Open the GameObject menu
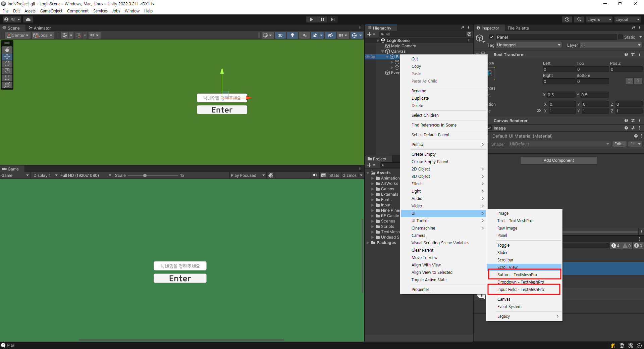The width and height of the screenshot is (644, 349). coord(51,11)
